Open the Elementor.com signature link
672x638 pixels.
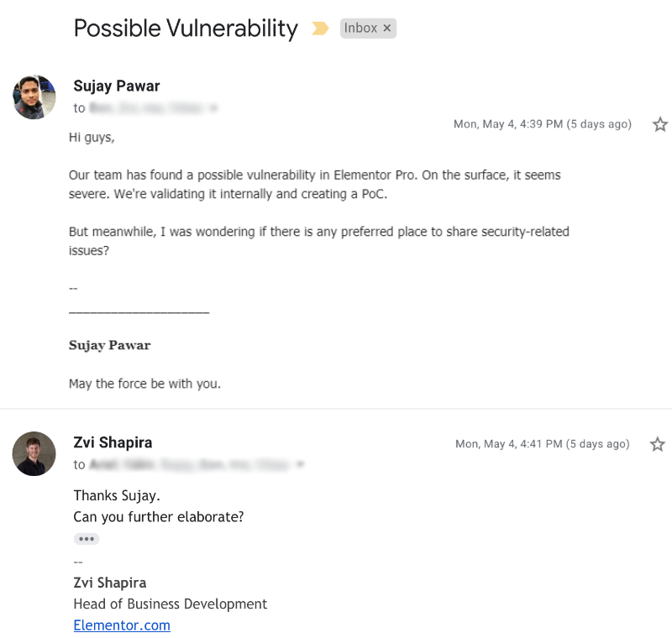pyautogui.click(x=122, y=625)
